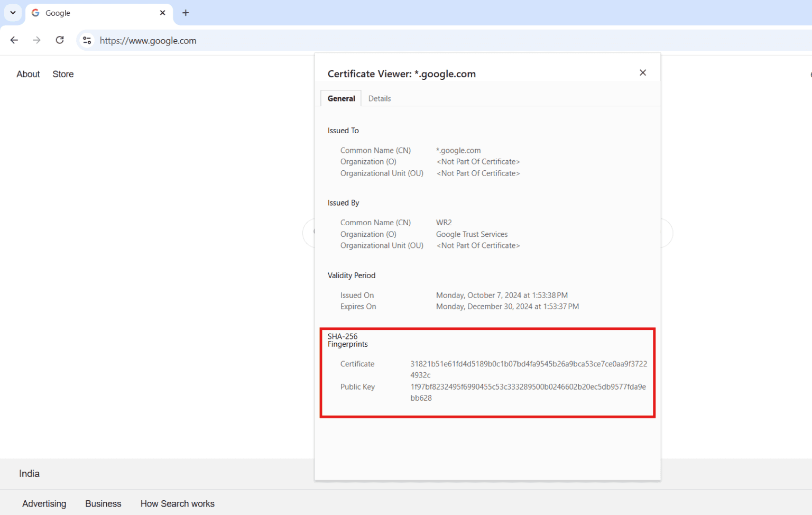Open the Advertising page

coord(44,503)
